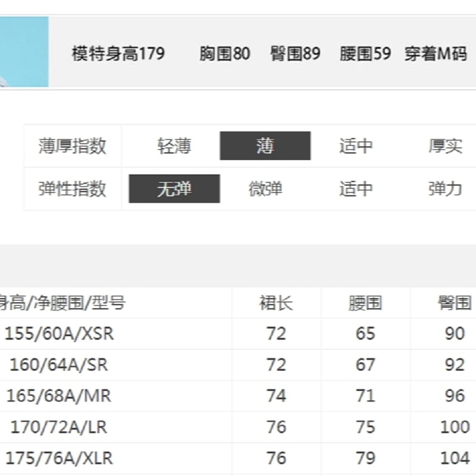Choose 适中 in the 薄厚指数 row
Image resolution: width=476 pixels, height=476 pixels.
pyautogui.click(x=356, y=146)
